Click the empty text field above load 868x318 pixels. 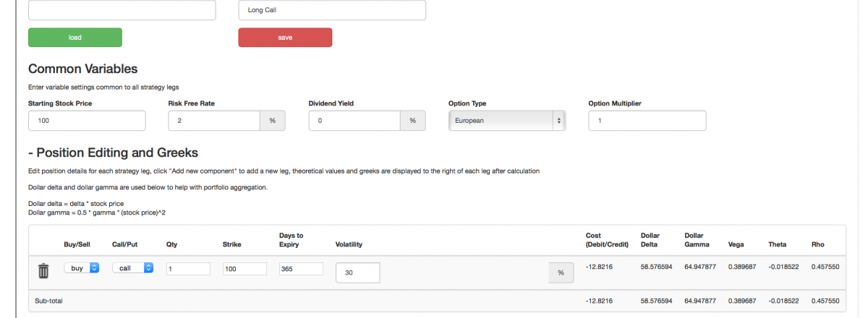(122, 10)
